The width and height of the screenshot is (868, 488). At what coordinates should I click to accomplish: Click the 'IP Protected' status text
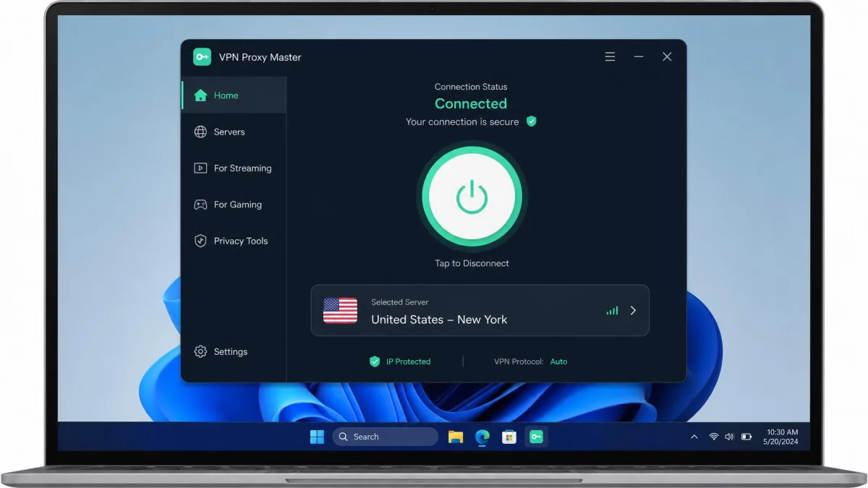(x=408, y=361)
